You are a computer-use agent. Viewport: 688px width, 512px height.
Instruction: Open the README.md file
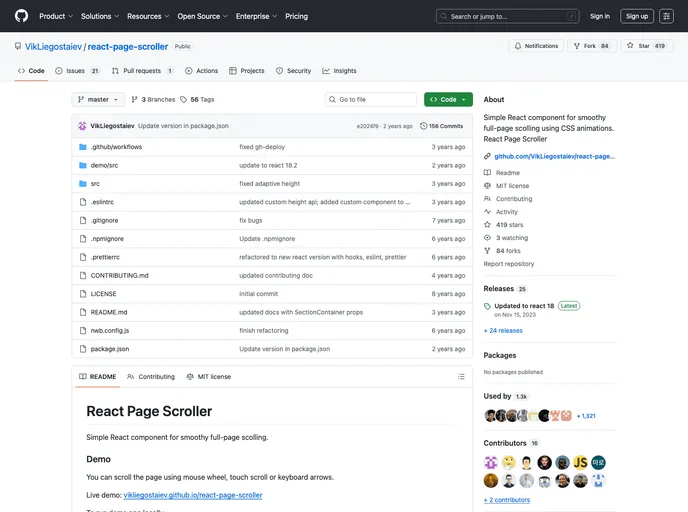coord(109,312)
